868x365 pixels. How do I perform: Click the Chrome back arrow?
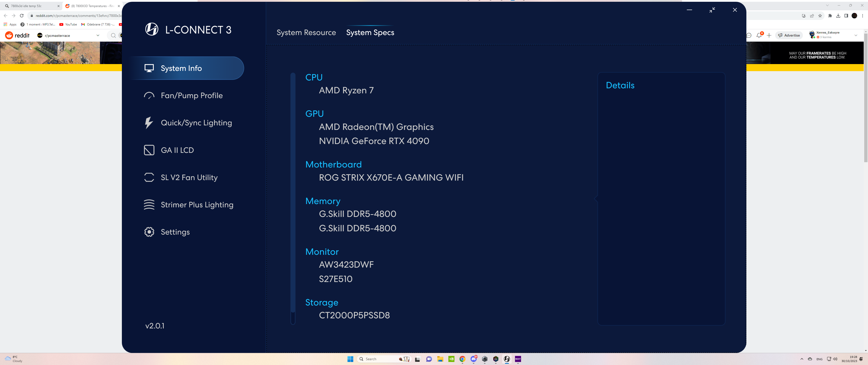pos(5,15)
